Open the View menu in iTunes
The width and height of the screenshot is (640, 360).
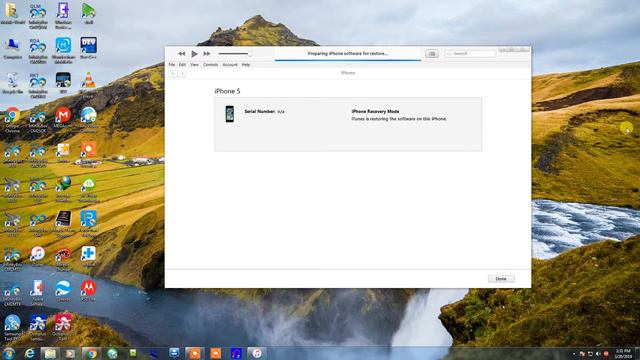(194, 64)
